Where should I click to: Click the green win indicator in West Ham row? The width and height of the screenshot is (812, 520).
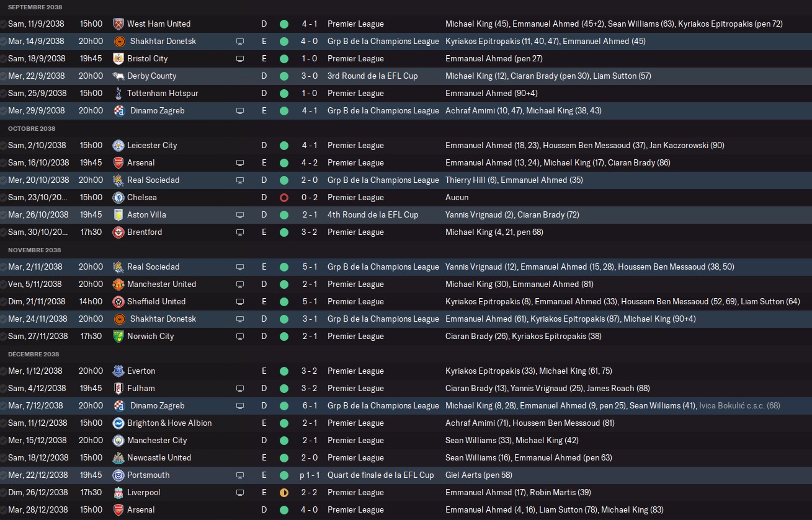284,24
